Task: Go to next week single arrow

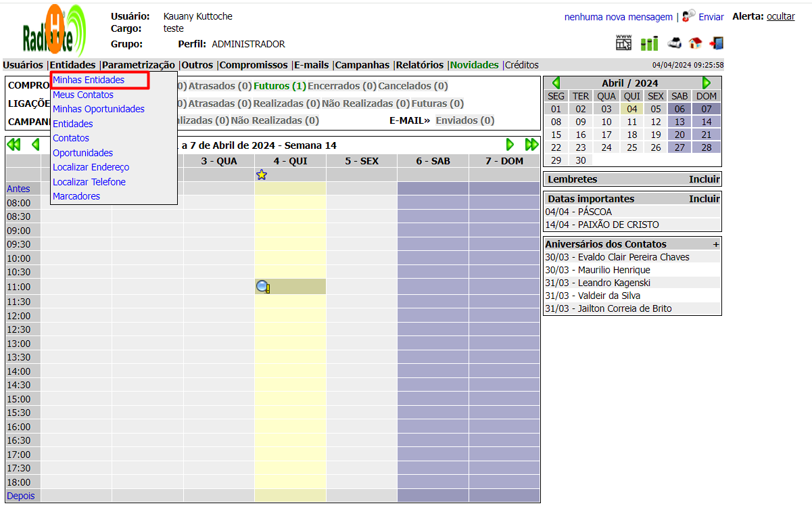Action: point(510,144)
